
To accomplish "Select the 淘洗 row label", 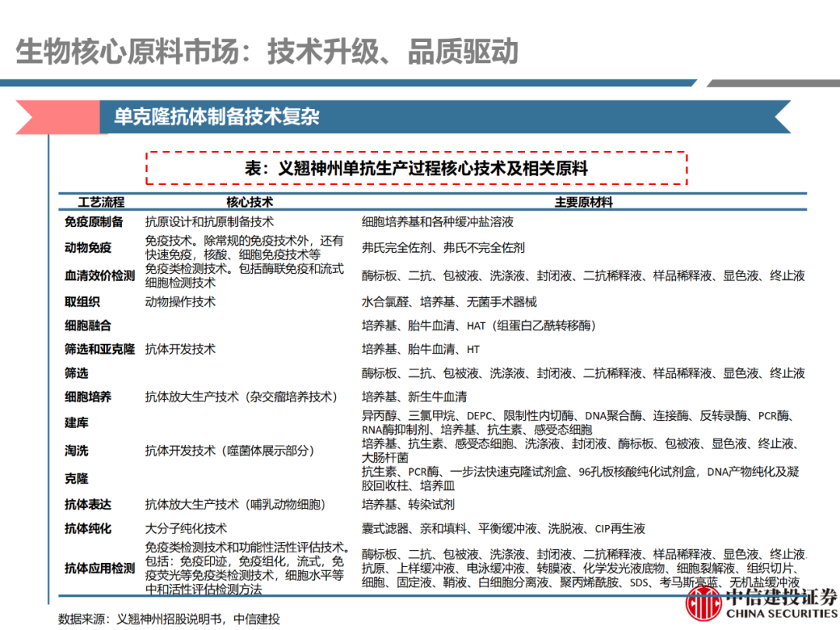I will point(76,451).
